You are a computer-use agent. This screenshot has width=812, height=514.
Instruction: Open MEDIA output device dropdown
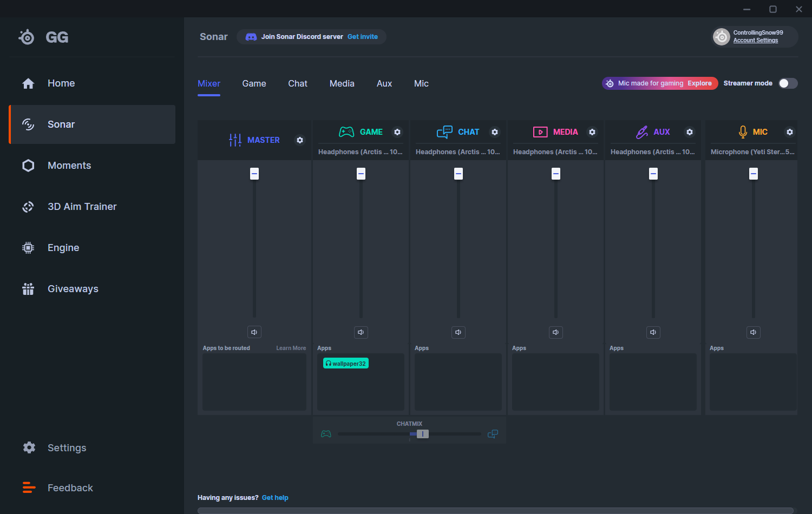pyautogui.click(x=555, y=152)
